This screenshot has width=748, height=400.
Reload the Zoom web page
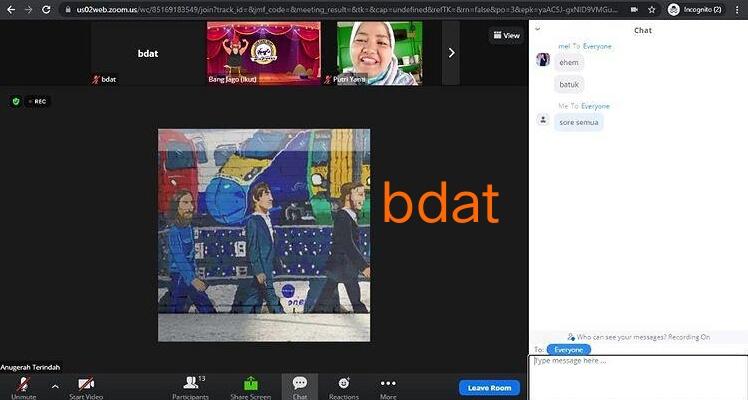pos(46,10)
